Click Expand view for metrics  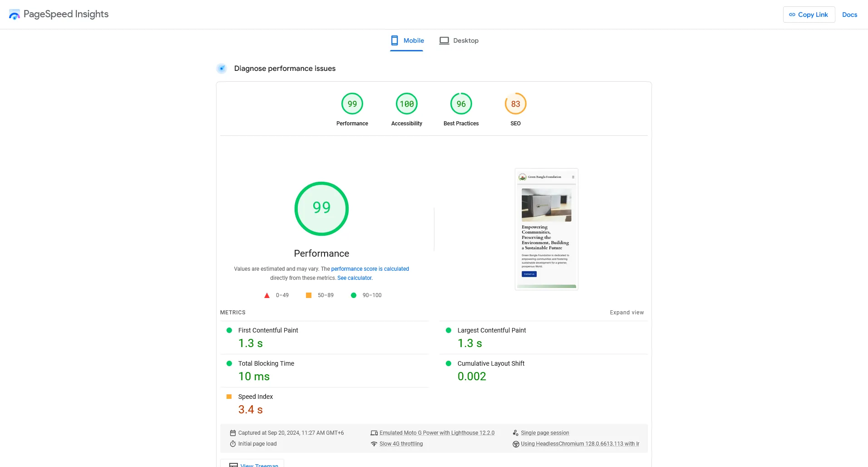coord(626,313)
